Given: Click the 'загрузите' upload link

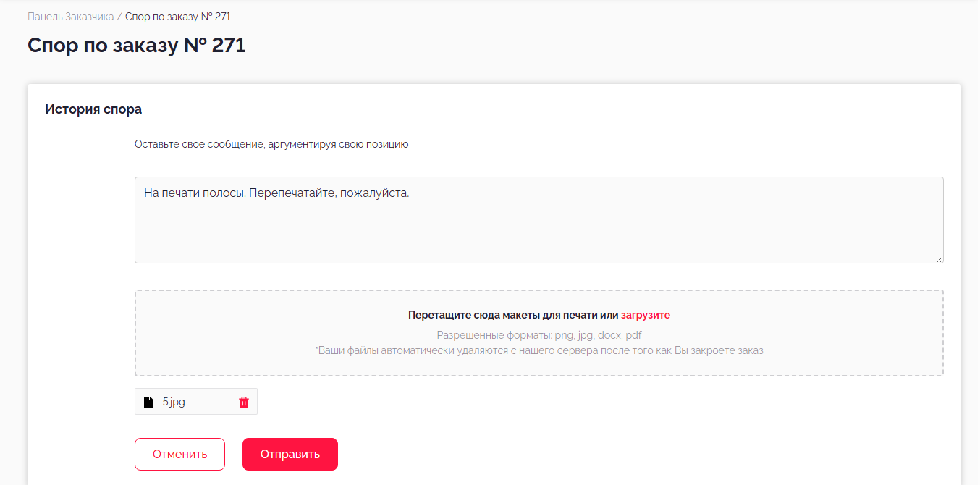Looking at the screenshot, I should pyautogui.click(x=645, y=315).
